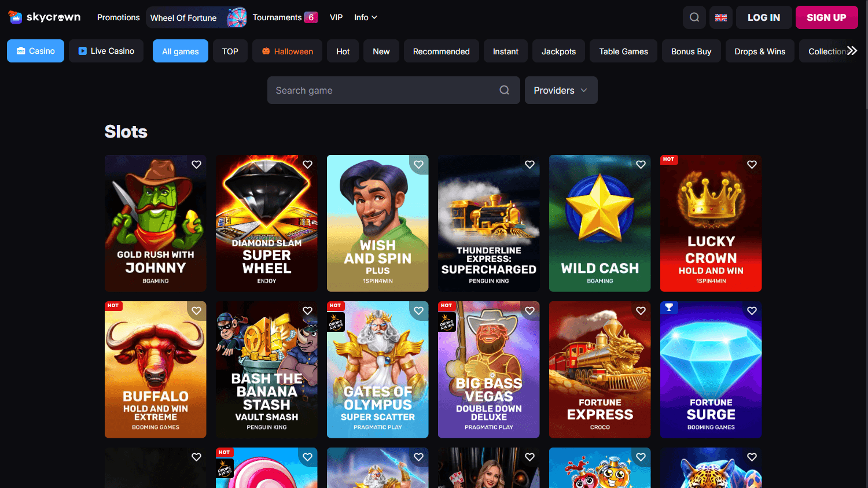This screenshot has height=488, width=868.
Task: Favorite Diamond Slam Super Wheel game
Action: [x=308, y=165]
